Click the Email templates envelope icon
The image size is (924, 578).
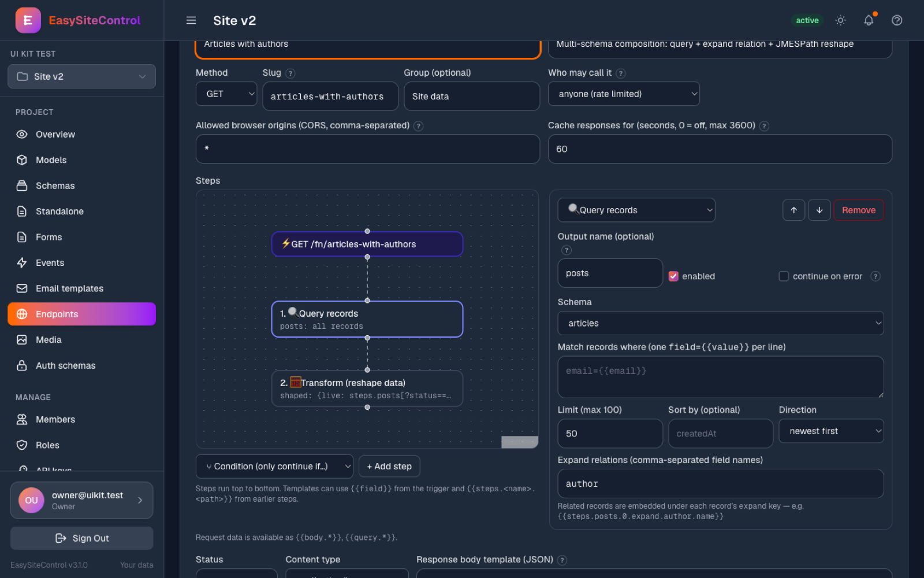22,288
